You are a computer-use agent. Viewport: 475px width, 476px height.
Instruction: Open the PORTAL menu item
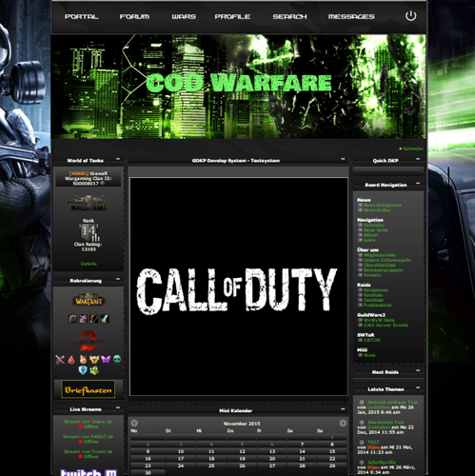(x=82, y=16)
